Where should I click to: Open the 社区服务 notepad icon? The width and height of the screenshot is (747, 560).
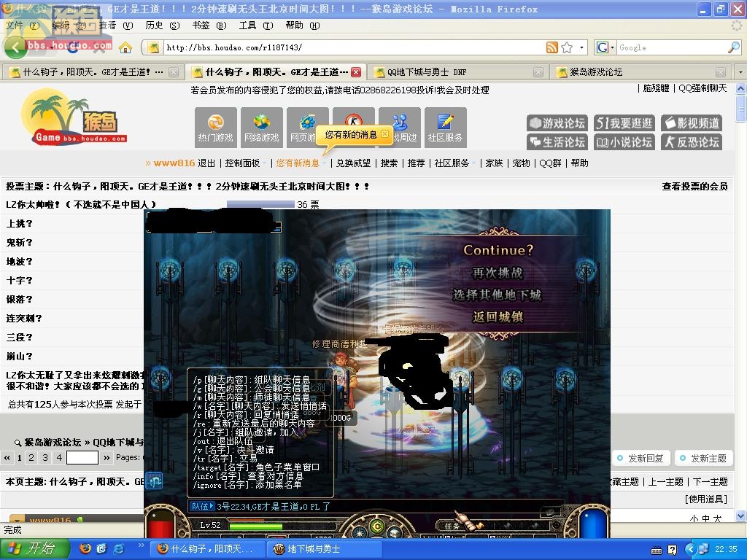pyautogui.click(x=446, y=127)
